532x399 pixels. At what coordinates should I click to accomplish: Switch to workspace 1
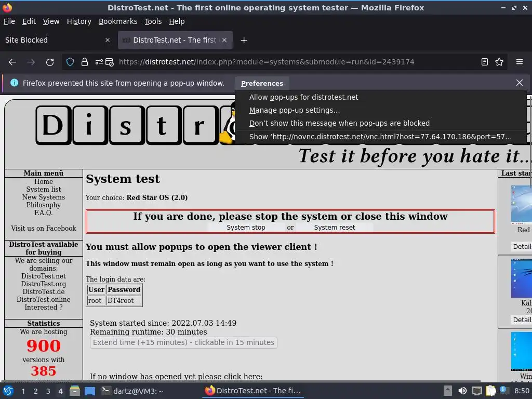pyautogui.click(x=23, y=391)
